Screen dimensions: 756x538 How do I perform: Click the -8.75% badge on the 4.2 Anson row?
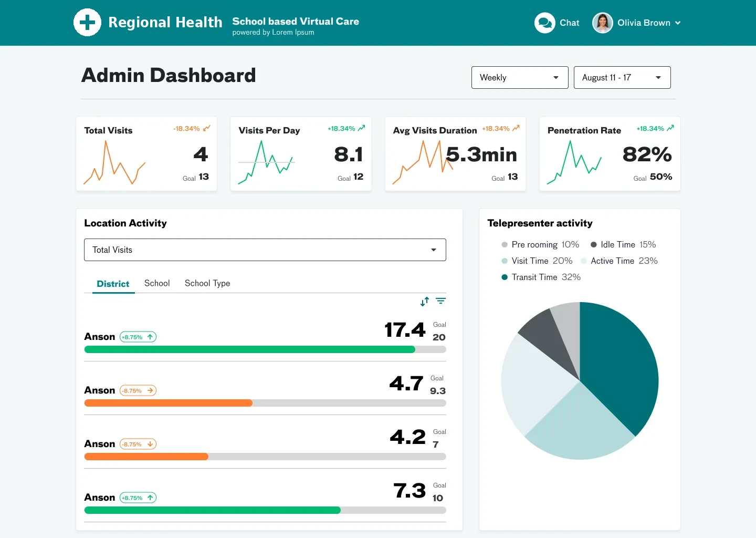click(x=138, y=444)
